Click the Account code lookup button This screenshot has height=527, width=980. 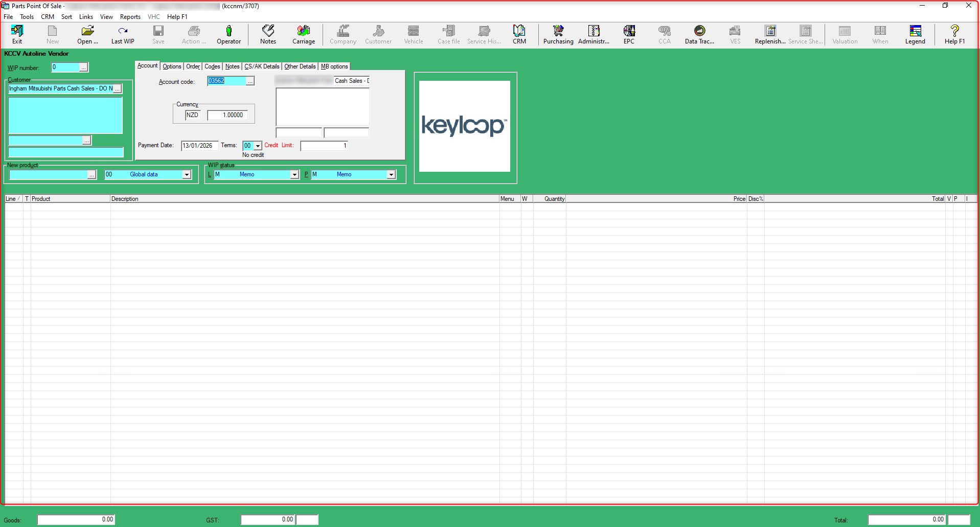coord(250,81)
